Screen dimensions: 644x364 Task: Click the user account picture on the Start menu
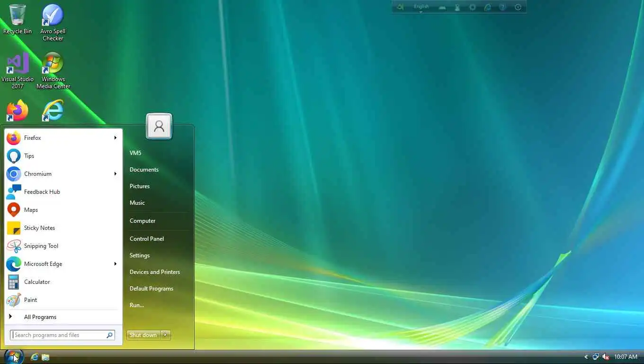[x=159, y=126]
